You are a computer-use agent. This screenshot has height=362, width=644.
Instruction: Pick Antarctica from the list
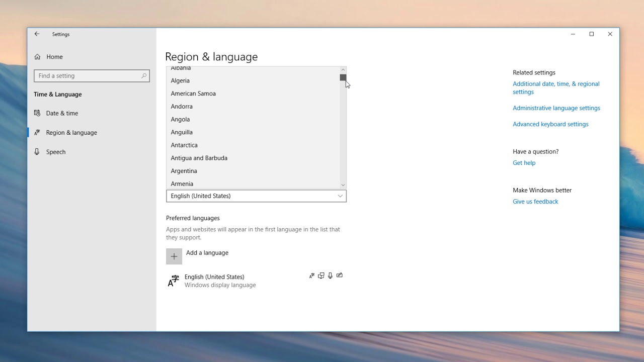pos(253,145)
